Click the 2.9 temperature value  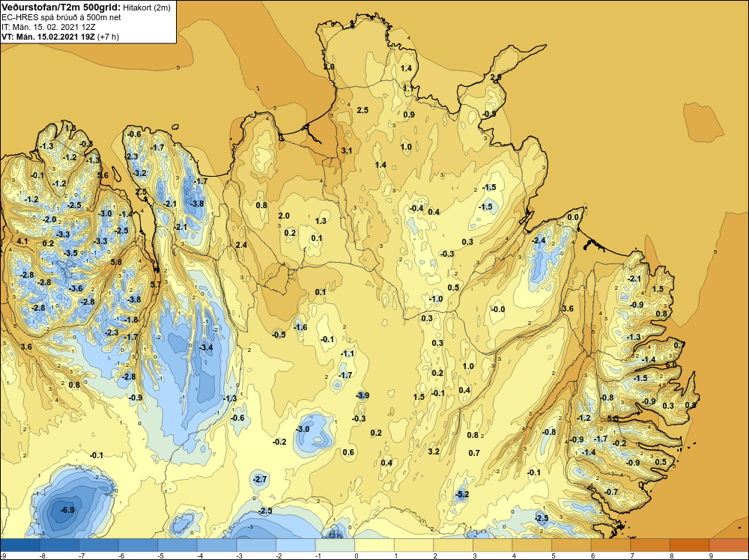click(496, 77)
